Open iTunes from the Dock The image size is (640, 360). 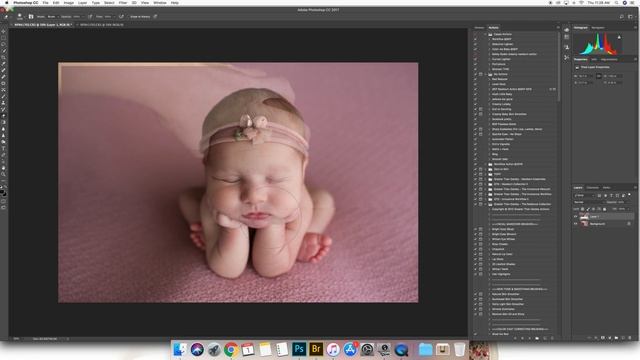pos(333,349)
